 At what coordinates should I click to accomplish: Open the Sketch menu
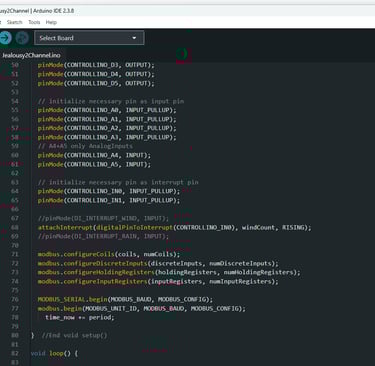(15, 22)
